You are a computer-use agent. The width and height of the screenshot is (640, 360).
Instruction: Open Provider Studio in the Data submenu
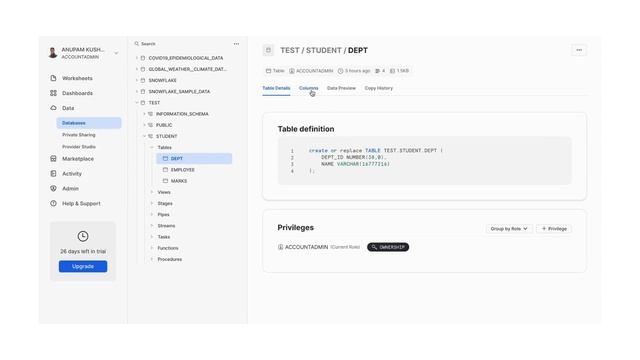79,147
